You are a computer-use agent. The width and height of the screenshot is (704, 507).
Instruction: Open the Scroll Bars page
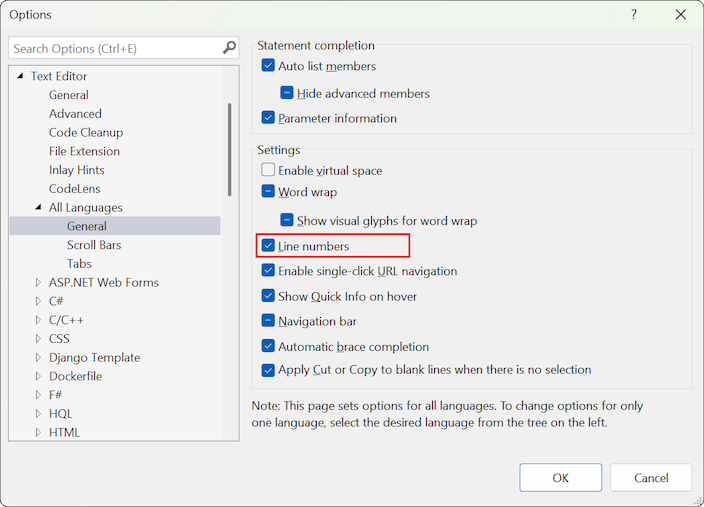94,245
